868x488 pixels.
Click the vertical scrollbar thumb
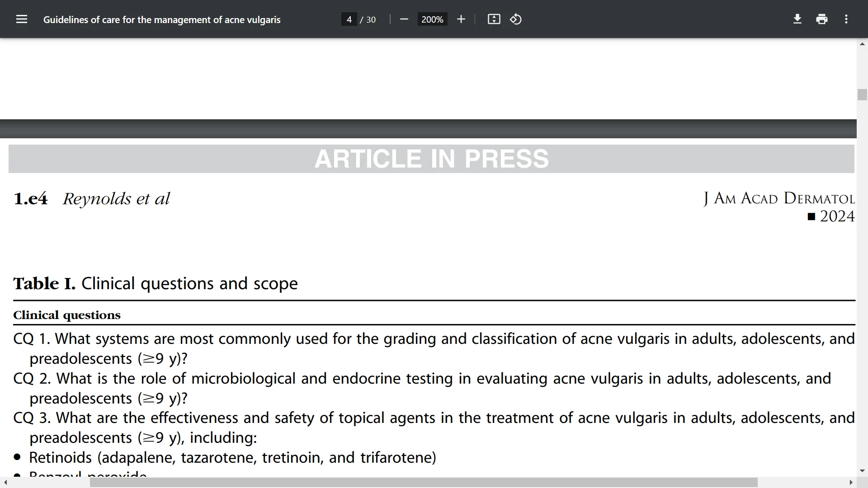(x=862, y=95)
